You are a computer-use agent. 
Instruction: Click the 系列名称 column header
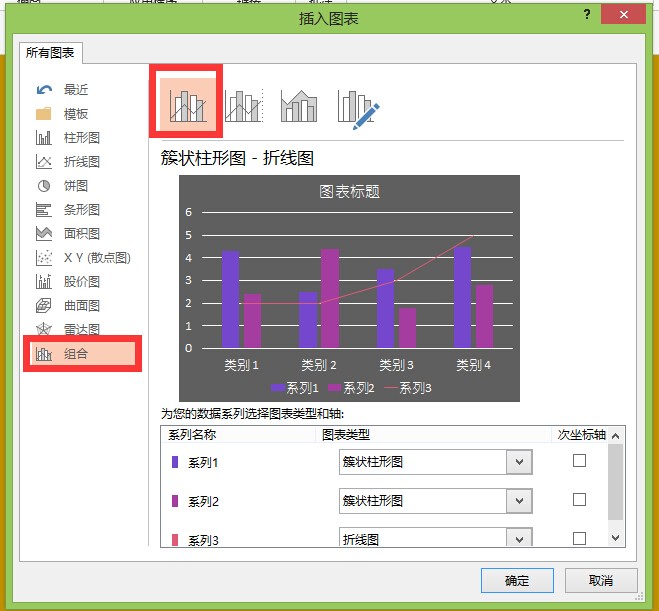[192, 435]
